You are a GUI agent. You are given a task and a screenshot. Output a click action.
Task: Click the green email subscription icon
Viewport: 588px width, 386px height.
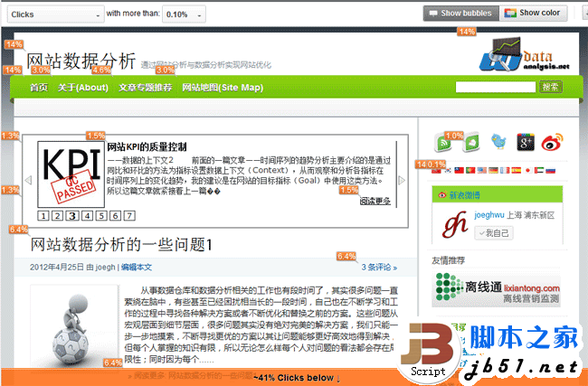tap(472, 142)
